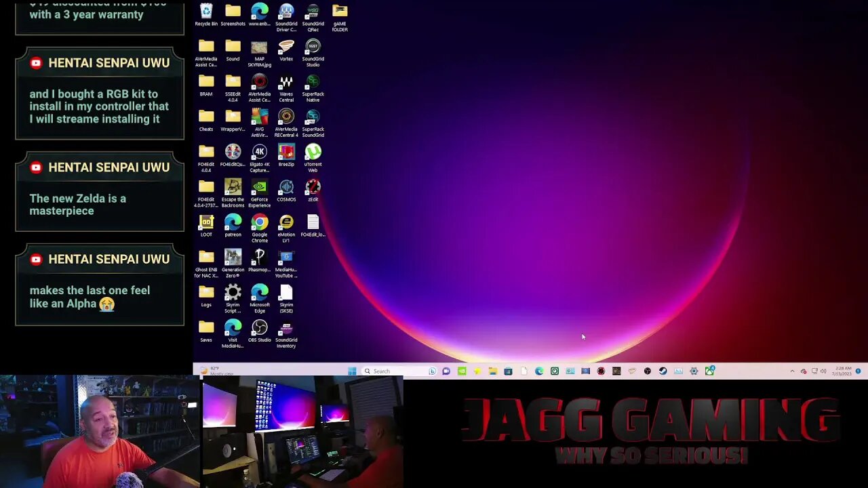The image size is (868, 488).
Task: Open the Saves folder on desktop
Action: coord(206,331)
